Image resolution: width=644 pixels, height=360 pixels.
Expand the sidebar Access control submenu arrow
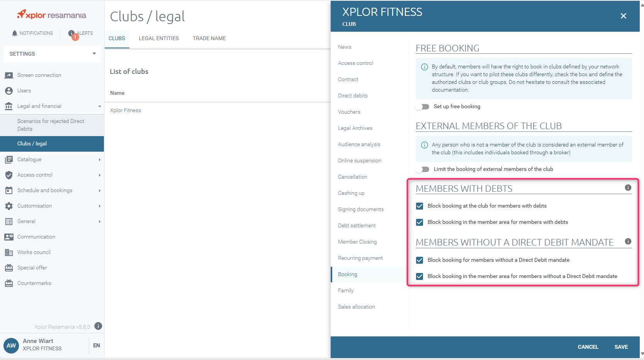click(x=99, y=175)
